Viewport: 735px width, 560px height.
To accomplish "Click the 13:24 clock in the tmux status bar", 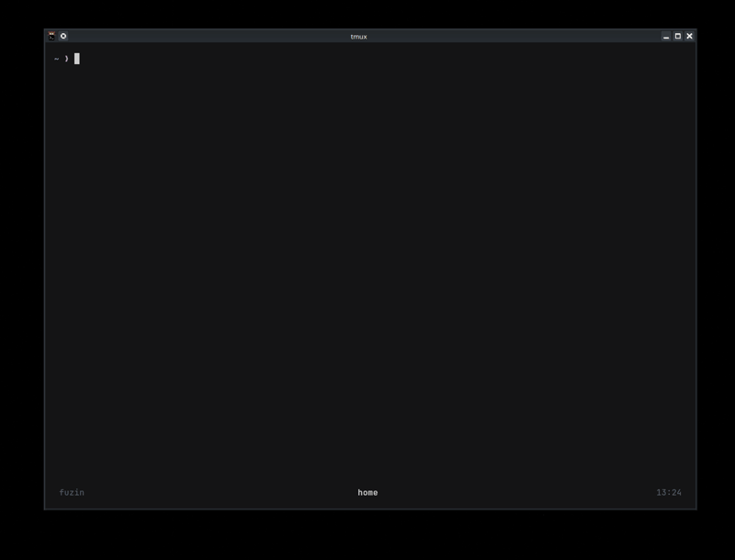I will pyautogui.click(x=670, y=492).
